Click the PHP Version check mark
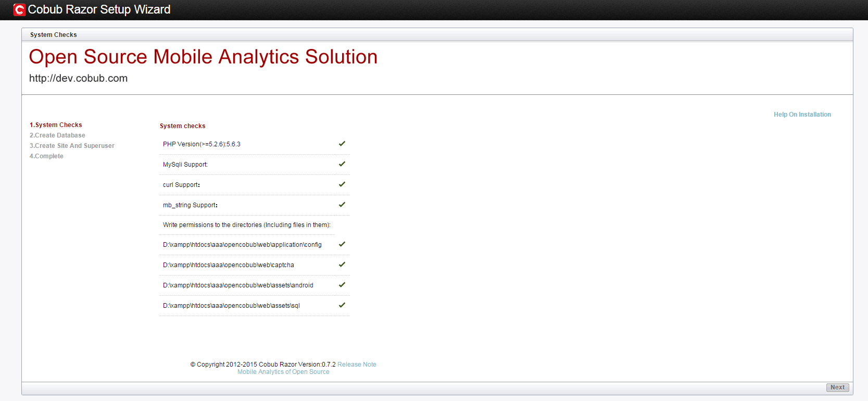This screenshot has width=868, height=401. (x=342, y=144)
